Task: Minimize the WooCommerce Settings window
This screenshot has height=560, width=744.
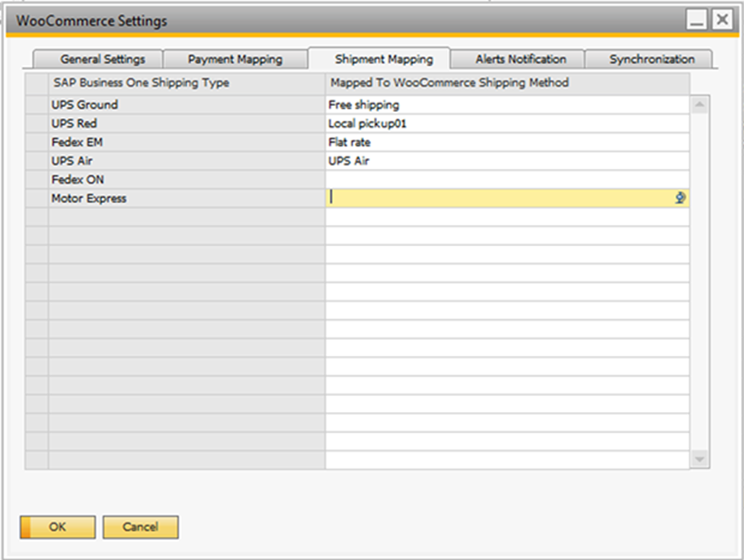Action: (697, 21)
